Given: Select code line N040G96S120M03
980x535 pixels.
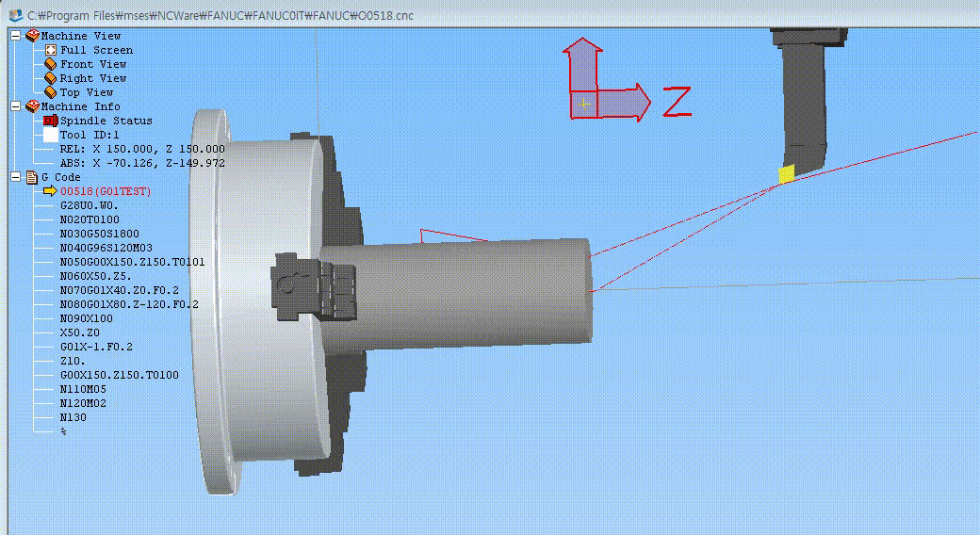Looking at the screenshot, I should [106, 248].
